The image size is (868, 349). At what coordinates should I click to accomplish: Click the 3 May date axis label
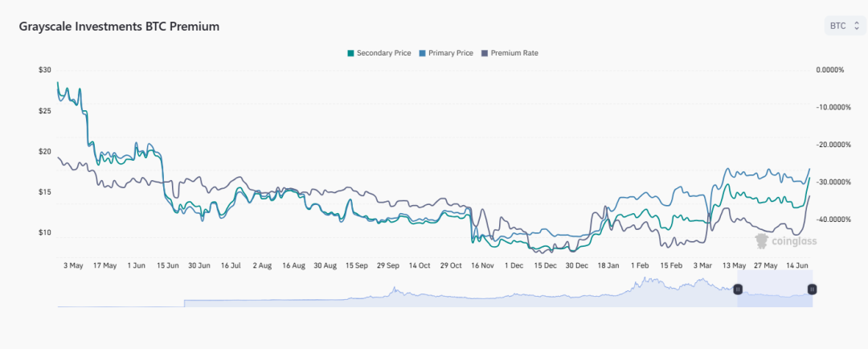(x=73, y=265)
